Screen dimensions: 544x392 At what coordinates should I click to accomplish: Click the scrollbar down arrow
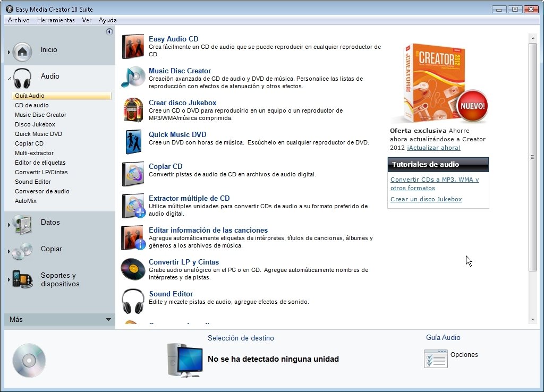[x=532, y=320]
